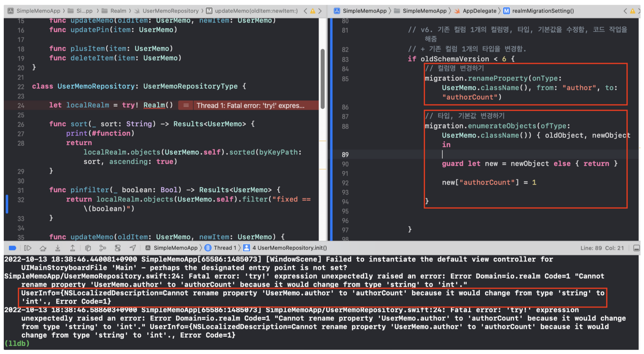
Task: Expand the Thread 1 fatal error annotation
Action: pyautogui.click(x=251, y=105)
